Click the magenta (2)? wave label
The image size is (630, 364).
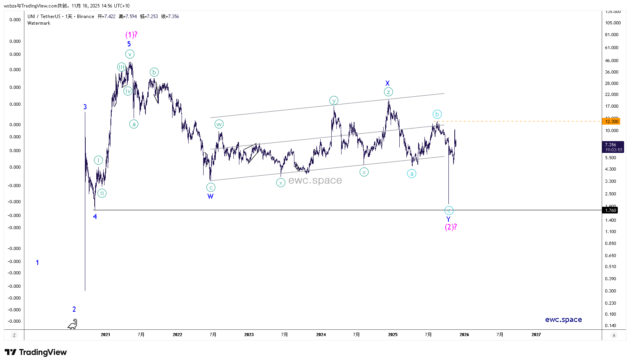tap(451, 227)
